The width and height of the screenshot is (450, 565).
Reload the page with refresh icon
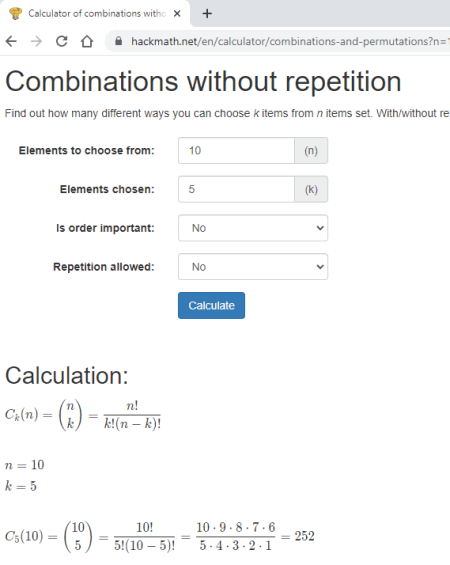pos(62,41)
